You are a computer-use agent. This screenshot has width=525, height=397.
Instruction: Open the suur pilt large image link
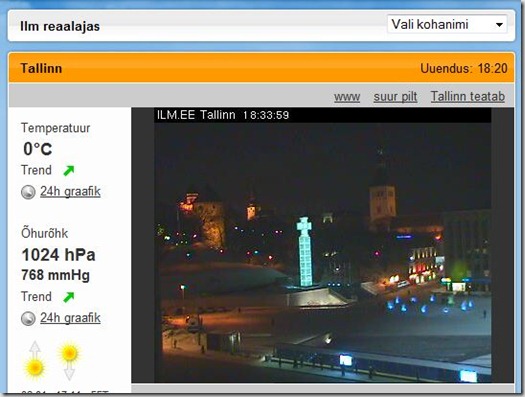point(395,97)
